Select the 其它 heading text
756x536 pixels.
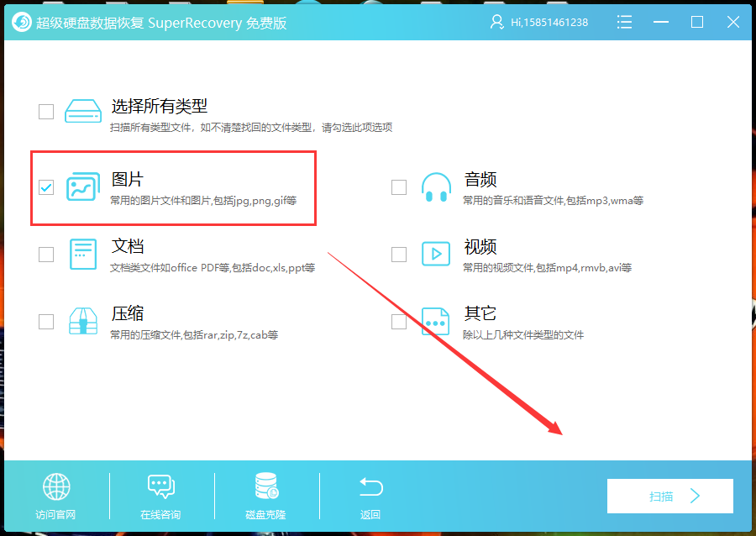click(x=480, y=313)
